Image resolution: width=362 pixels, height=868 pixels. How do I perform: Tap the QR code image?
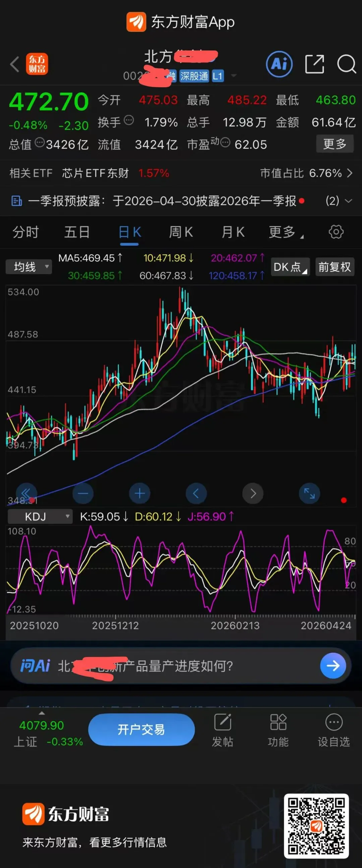[x=316, y=826]
